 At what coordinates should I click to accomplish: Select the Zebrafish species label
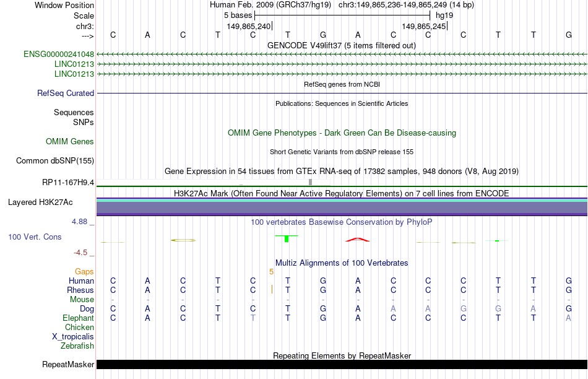point(77,346)
